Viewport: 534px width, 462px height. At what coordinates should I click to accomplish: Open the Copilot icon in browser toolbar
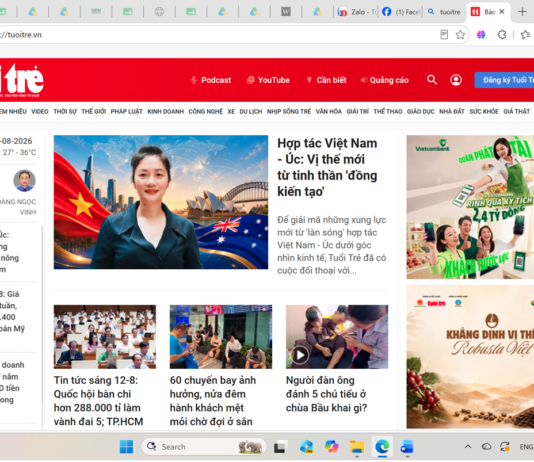click(481, 35)
